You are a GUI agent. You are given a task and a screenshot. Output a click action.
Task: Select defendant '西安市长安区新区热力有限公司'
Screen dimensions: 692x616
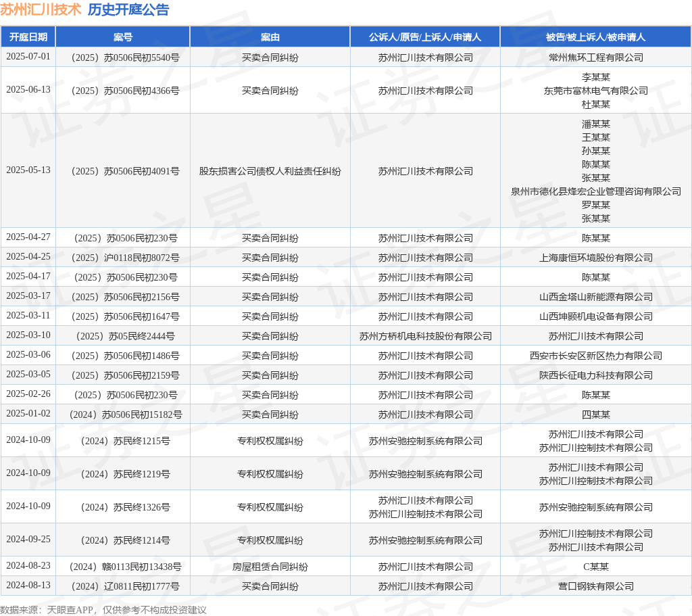[596, 356]
